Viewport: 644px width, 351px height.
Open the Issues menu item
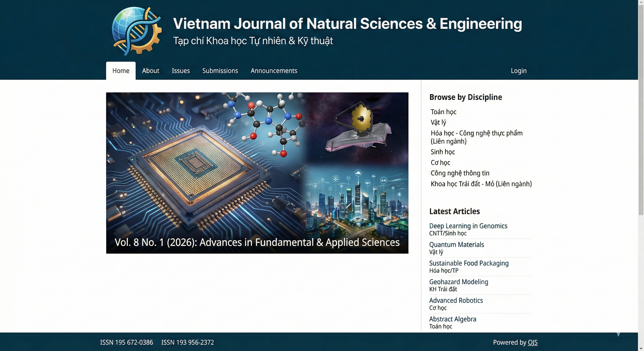click(180, 71)
